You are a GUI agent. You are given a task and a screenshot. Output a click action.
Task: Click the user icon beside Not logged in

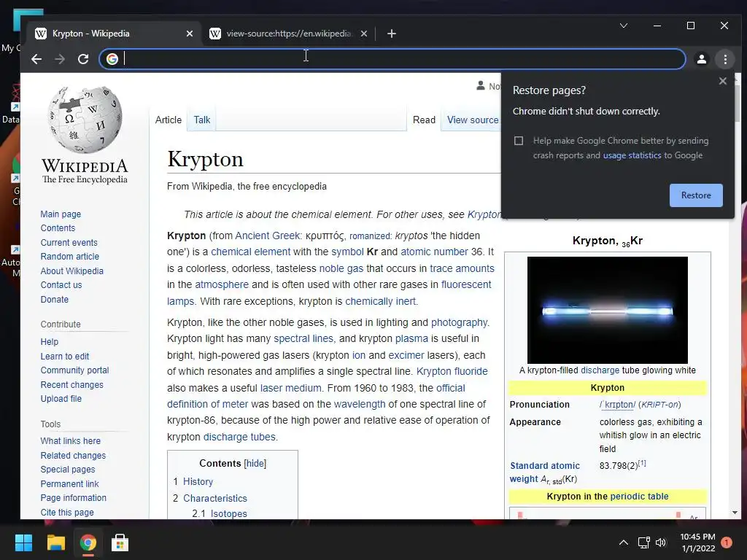click(x=481, y=86)
